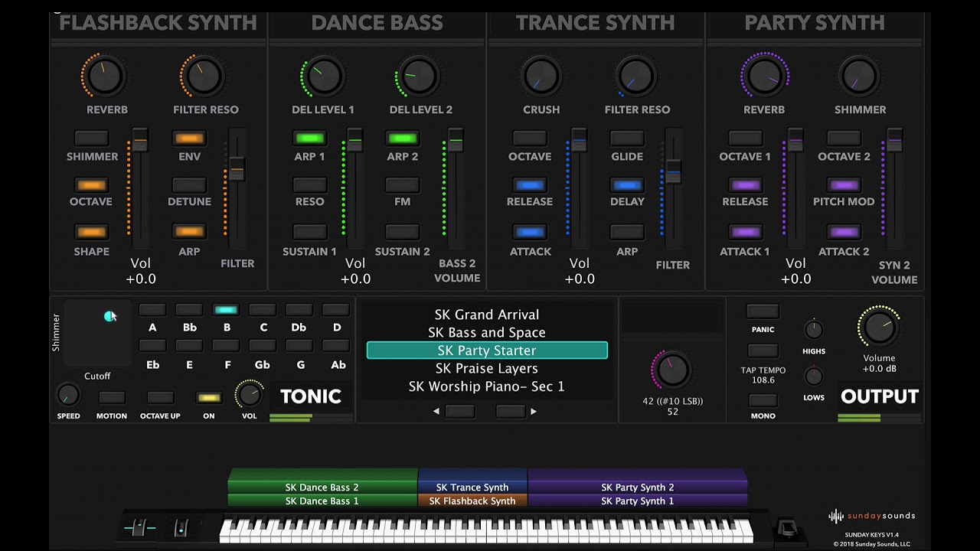
Task: Click the Tonic SPEED knob
Action: click(68, 395)
